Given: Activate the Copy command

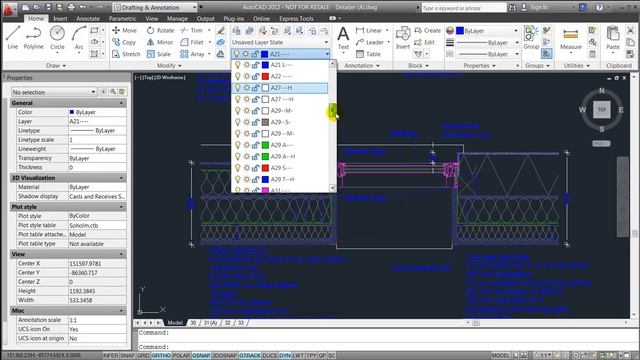Looking at the screenshot, I should pos(124,42).
